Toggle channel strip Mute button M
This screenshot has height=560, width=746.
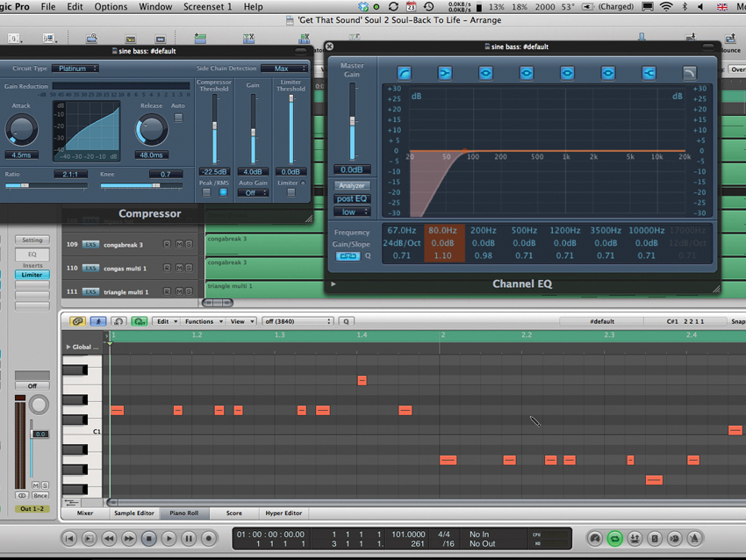[x=35, y=485]
